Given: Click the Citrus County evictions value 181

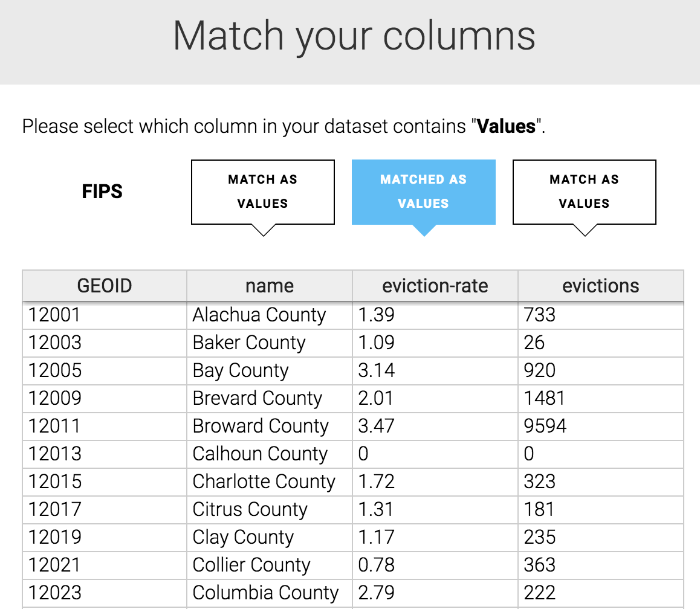Looking at the screenshot, I should (x=539, y=509).
